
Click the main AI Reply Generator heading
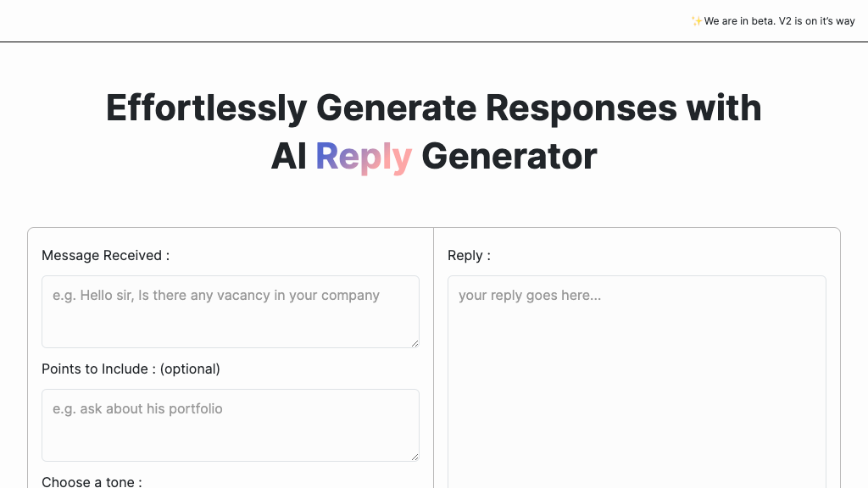[x=433, y=156]
